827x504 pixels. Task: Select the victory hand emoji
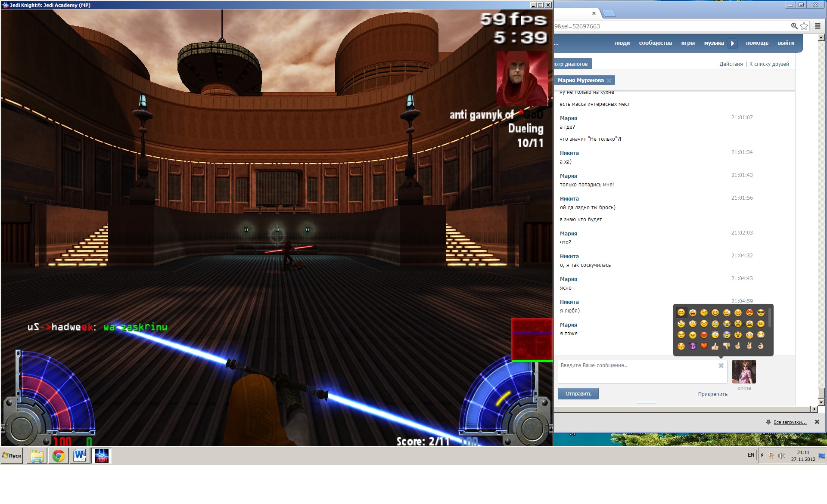pos(749,346)
